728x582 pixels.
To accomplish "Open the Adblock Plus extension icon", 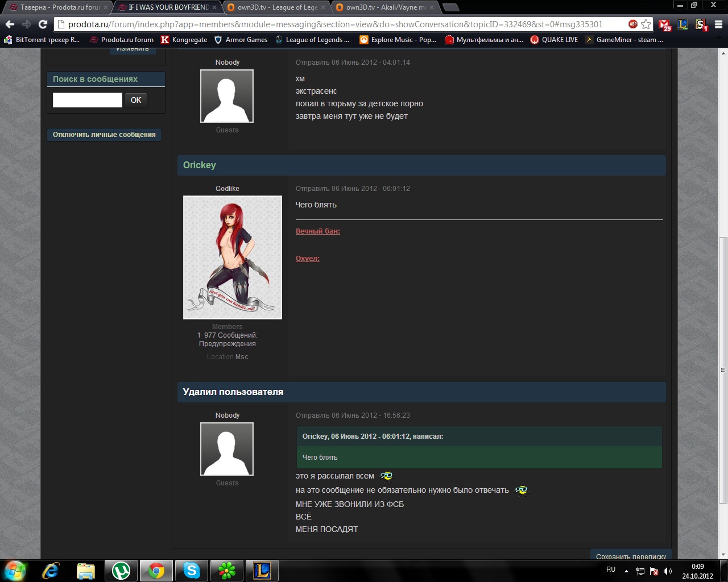I will [x=632, y=24].
